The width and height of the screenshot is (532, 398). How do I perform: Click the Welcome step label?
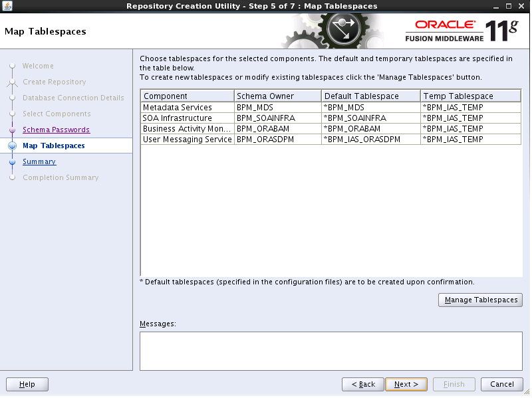[x=38, y=66]
